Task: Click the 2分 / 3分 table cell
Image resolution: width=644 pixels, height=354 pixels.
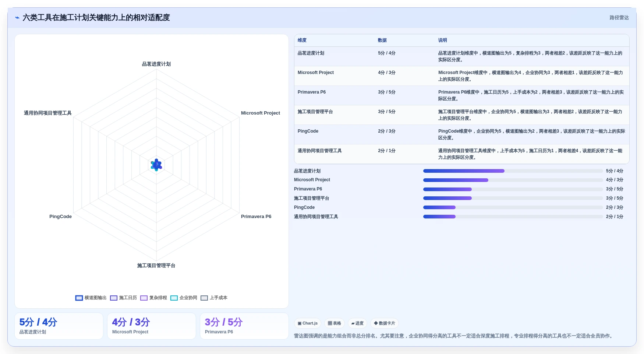Action: tap(387, 131)
